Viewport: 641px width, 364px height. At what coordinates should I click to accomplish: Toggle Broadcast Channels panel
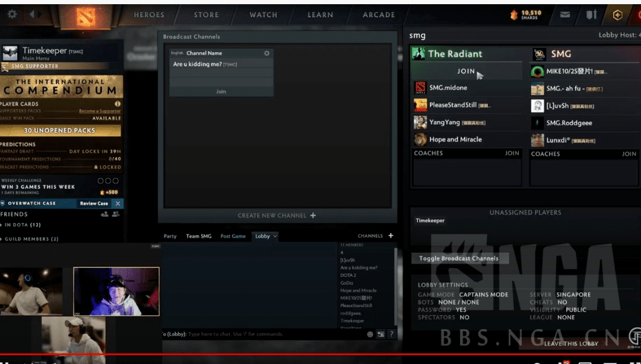459,258
